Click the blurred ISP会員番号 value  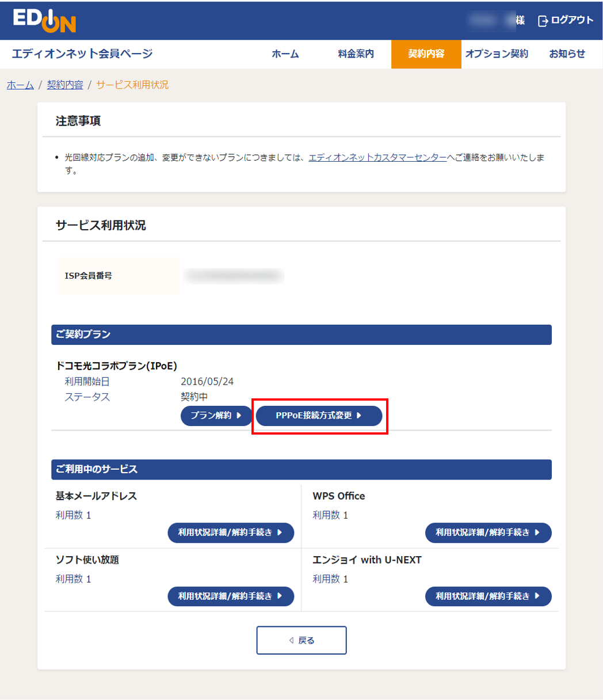(234, 276)
